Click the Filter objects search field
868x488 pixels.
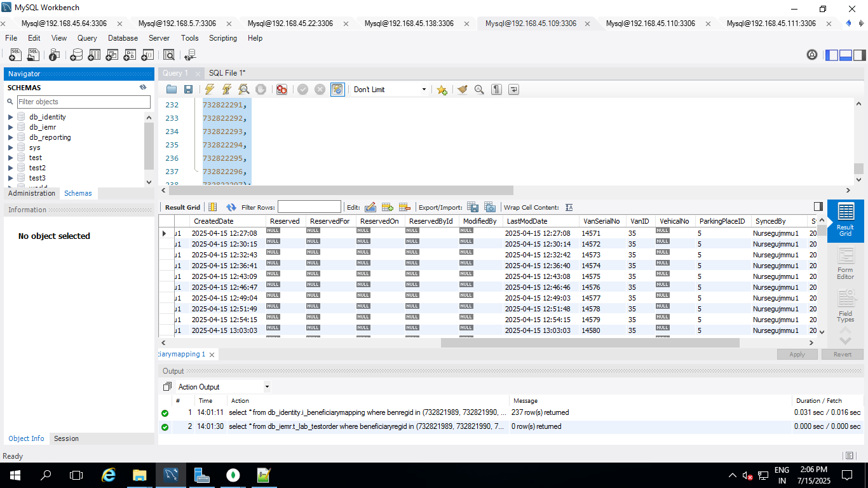84,102
